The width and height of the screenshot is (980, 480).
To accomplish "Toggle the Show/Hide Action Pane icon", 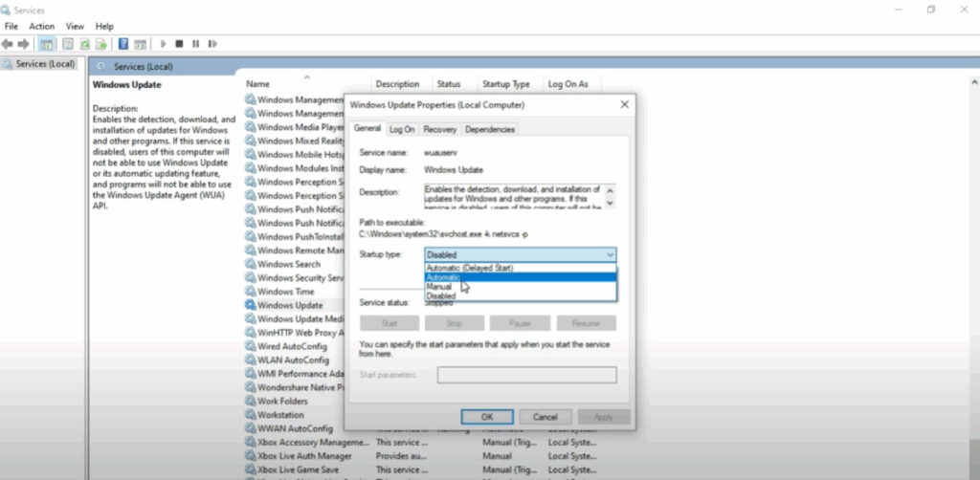I will pyautogui.click(x=140, y=44).
